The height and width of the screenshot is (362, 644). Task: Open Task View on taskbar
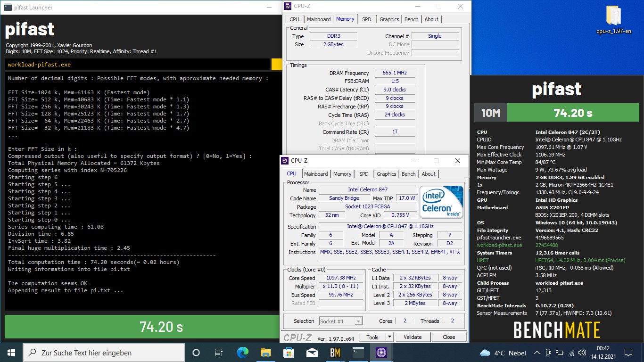coord(219,352)
